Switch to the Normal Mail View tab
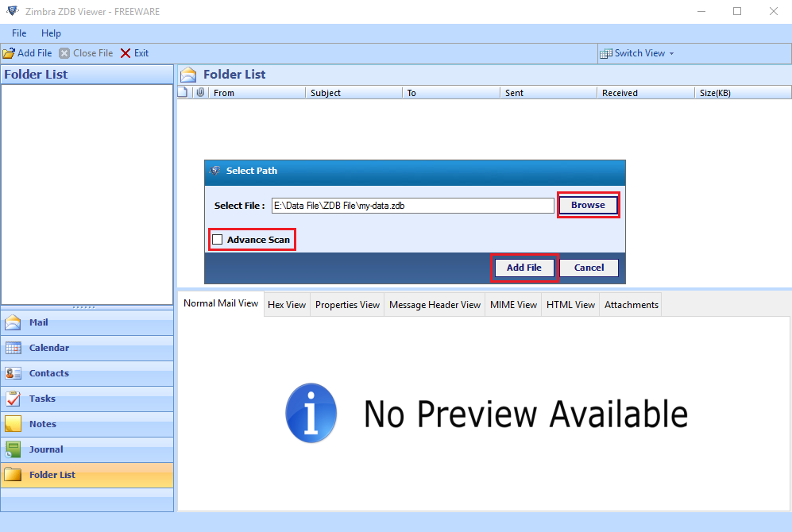Screen dimensions: 792x532 221,303
